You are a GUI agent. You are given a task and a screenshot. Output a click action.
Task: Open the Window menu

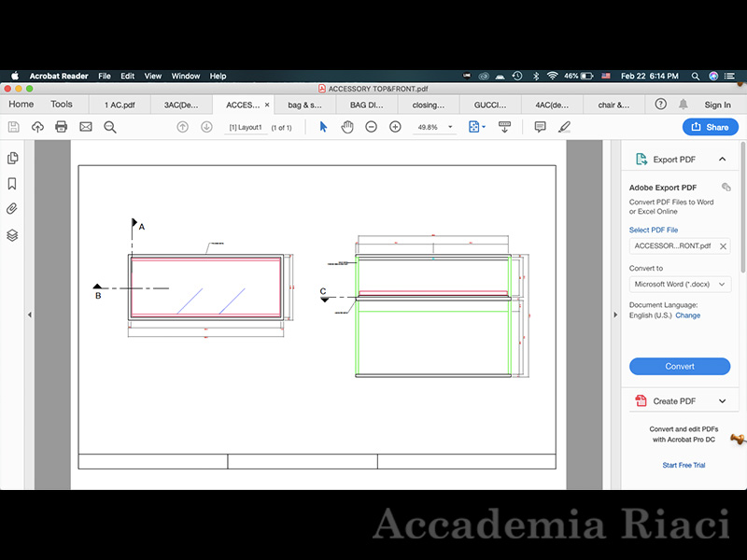pyautogui.click(x=185, y=77)
